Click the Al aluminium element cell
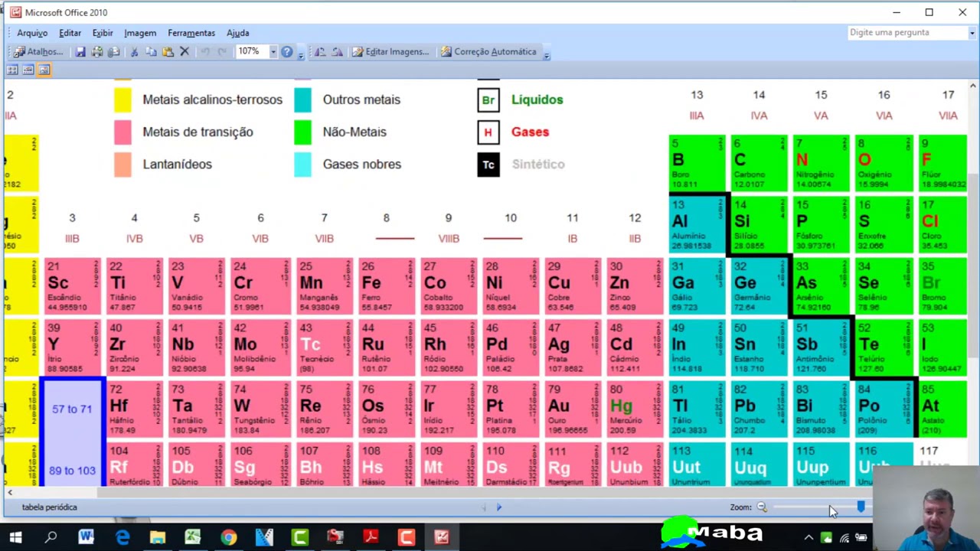This screenshot has height=551, width=980. coord(697,225)
